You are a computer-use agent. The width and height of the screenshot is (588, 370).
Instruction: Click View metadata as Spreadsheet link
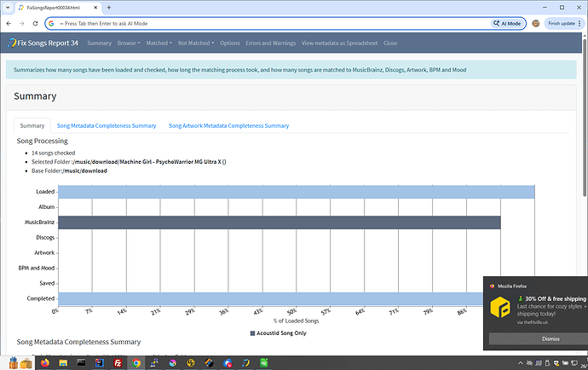339,43
